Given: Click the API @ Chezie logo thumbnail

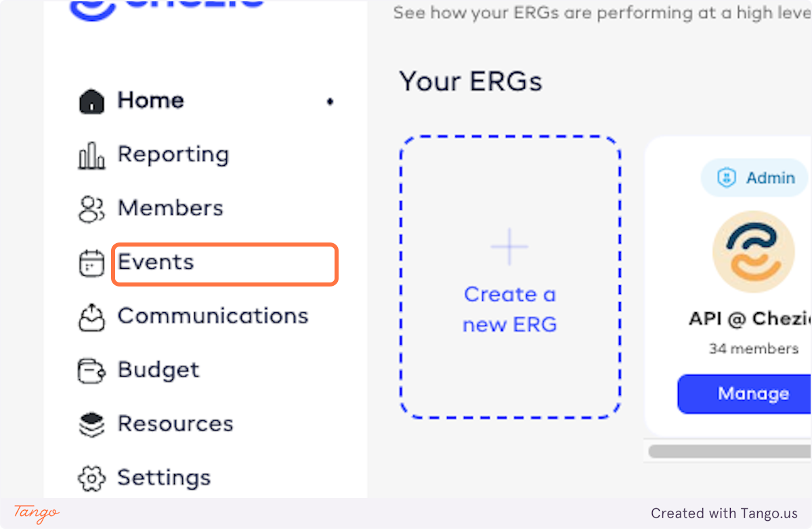Looking at the screenshot, I should 753,251.
